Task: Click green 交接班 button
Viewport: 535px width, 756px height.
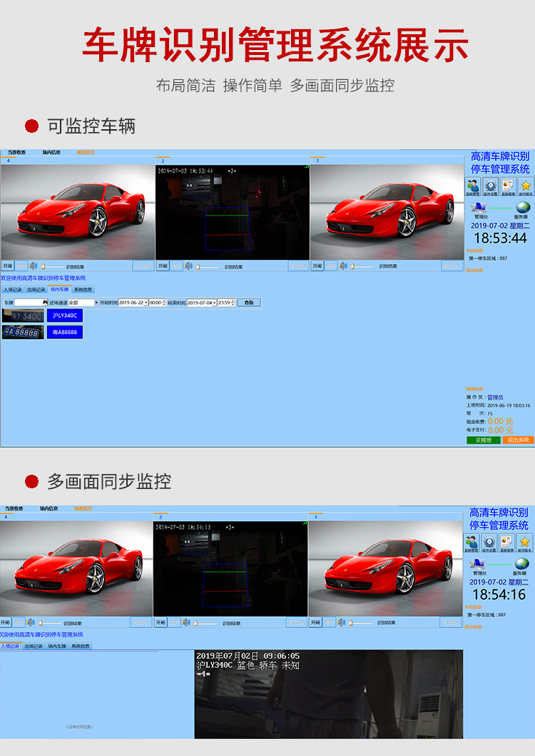Action: (x=484, y=440)
